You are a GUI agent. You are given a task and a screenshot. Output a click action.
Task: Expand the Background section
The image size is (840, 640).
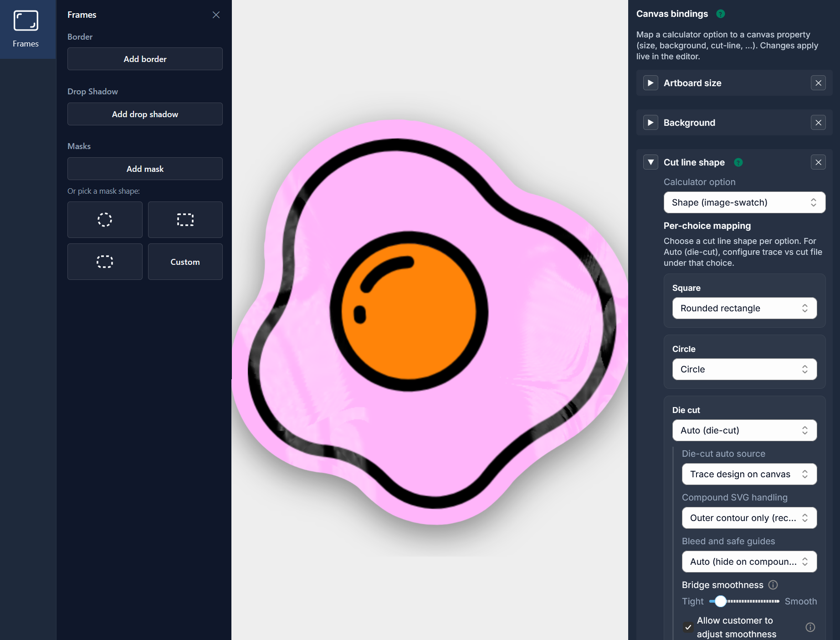pyautogui.click(x=650, y=123)
